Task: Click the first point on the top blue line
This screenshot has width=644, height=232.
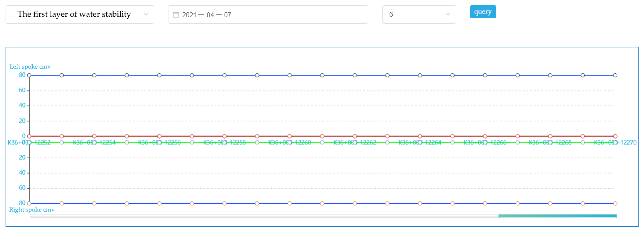Action: click(29, 75)
